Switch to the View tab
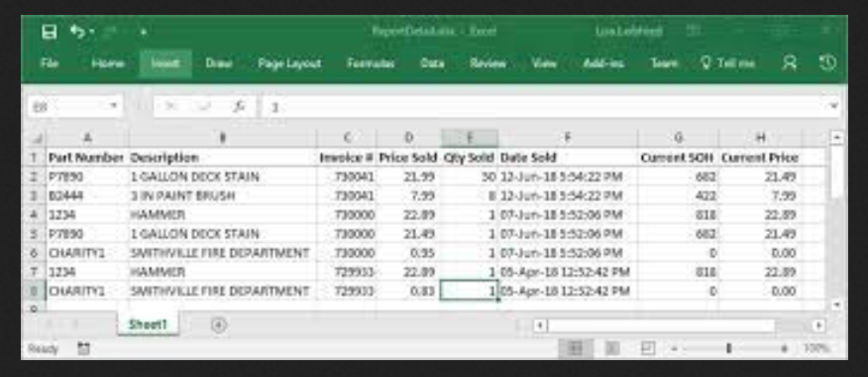This screenshot has height=377, width=868. click(x=544, y=63)
